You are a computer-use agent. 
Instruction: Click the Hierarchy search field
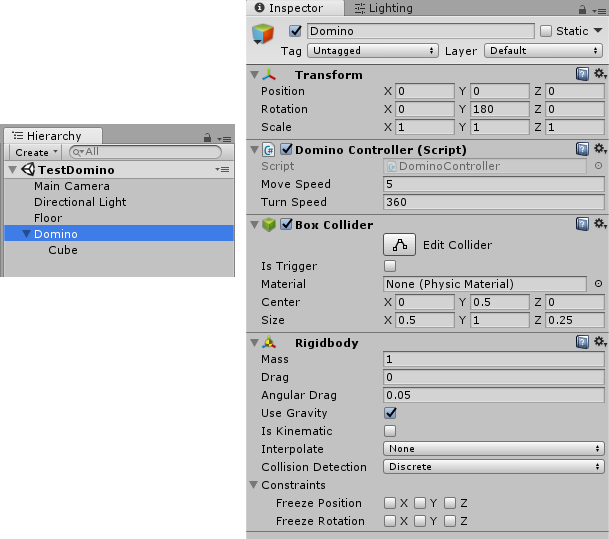(145, 152)
